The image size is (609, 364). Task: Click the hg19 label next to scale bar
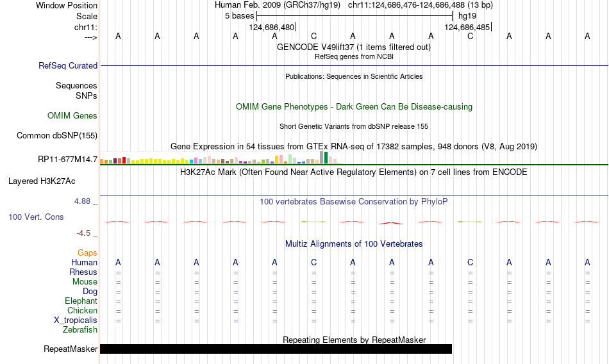pyautogui.click(x=467, y=16)
